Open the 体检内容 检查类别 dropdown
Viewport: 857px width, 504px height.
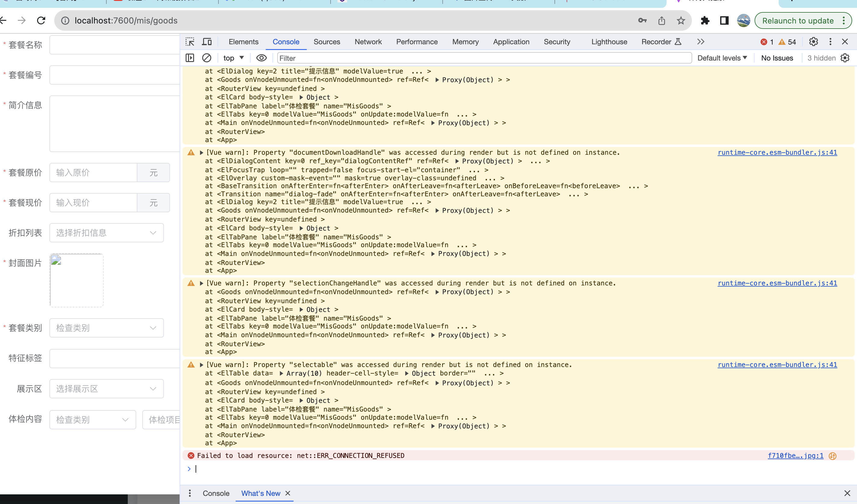coord(93,420)
